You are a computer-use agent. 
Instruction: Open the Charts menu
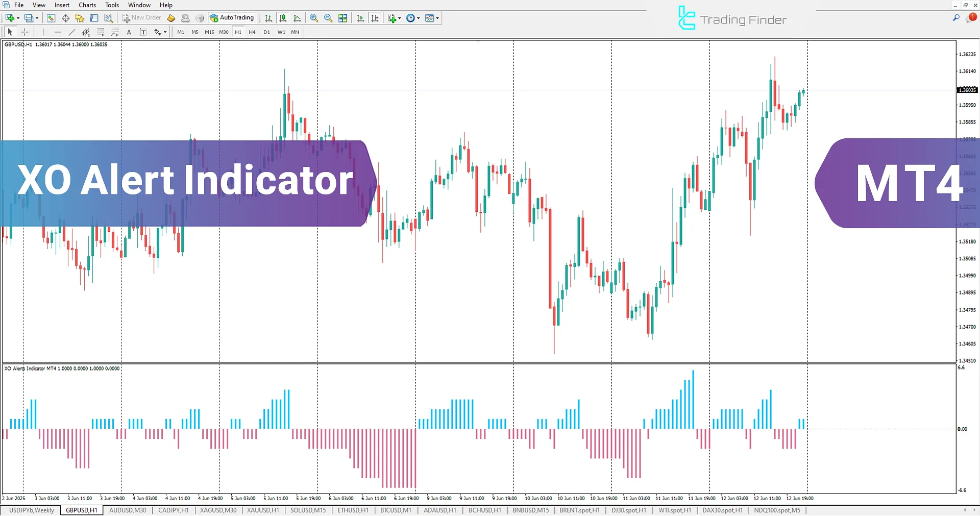click(87, 5)
